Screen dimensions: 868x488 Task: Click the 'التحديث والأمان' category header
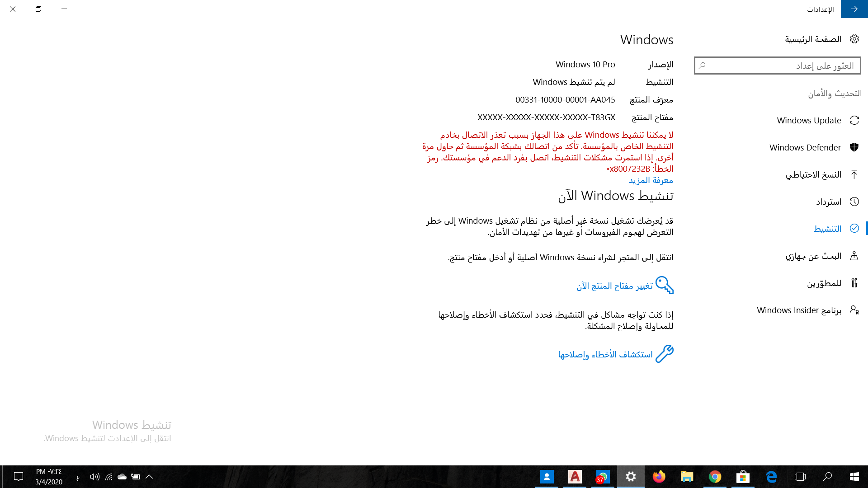pyautogui.click(x=835, y=93)
